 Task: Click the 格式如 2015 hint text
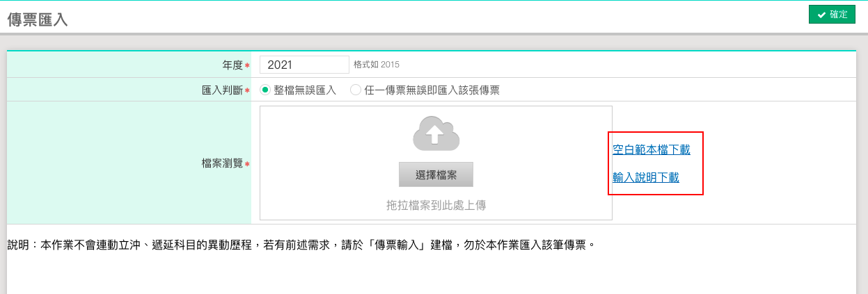(377, 65)
